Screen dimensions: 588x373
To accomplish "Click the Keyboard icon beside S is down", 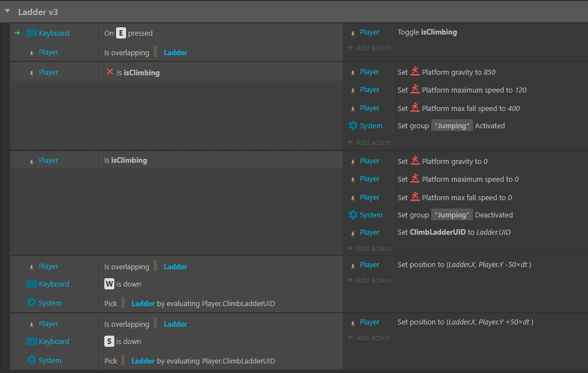I will 32,341.
